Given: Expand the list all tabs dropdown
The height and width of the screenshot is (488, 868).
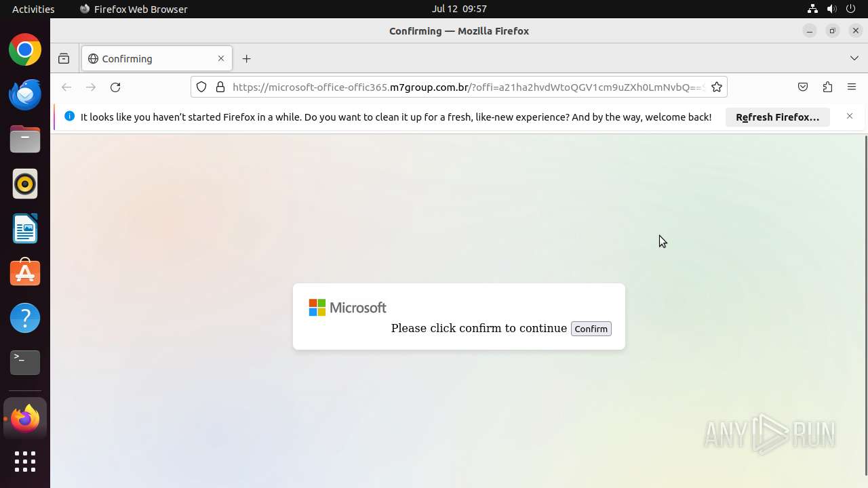Looking at the screenshot, I should click(x=854, y=59).
